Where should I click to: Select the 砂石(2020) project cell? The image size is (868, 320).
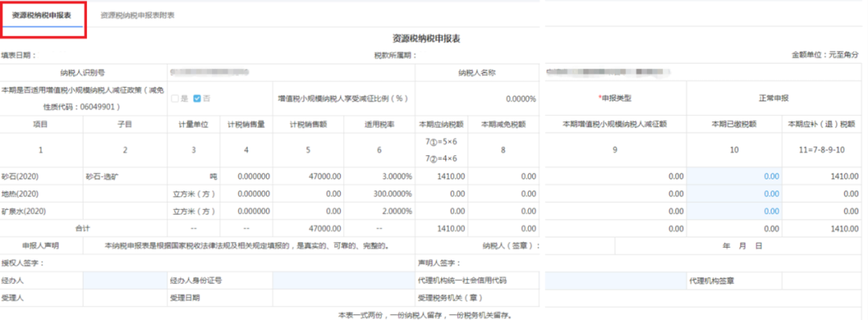coord(42,177)
